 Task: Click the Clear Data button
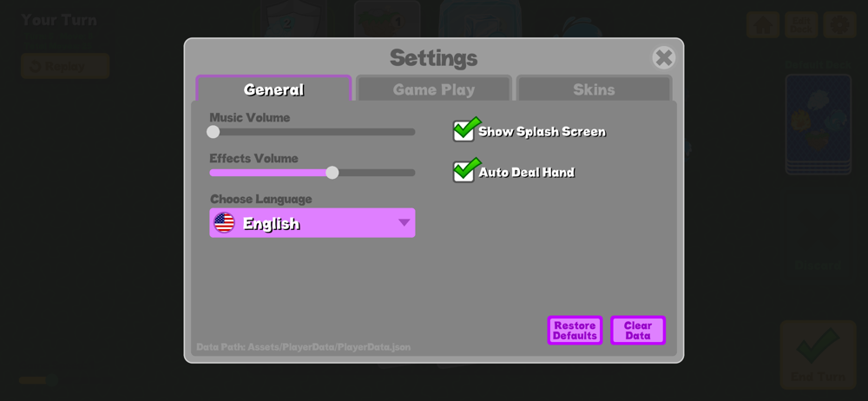click(x=638, y=331)
